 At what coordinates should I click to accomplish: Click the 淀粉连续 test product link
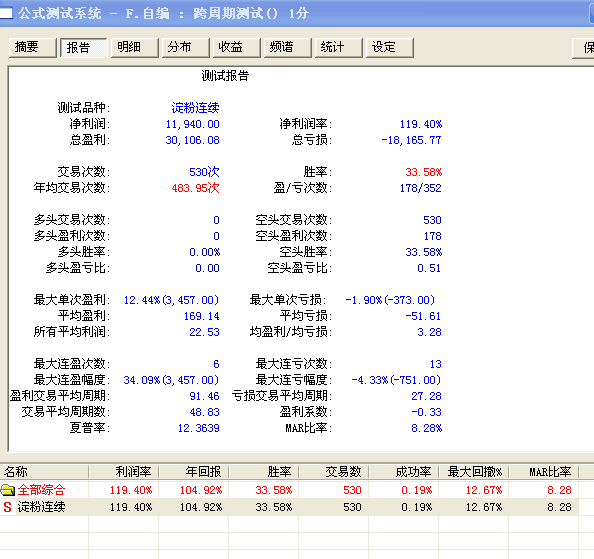(x=195, y=108)
